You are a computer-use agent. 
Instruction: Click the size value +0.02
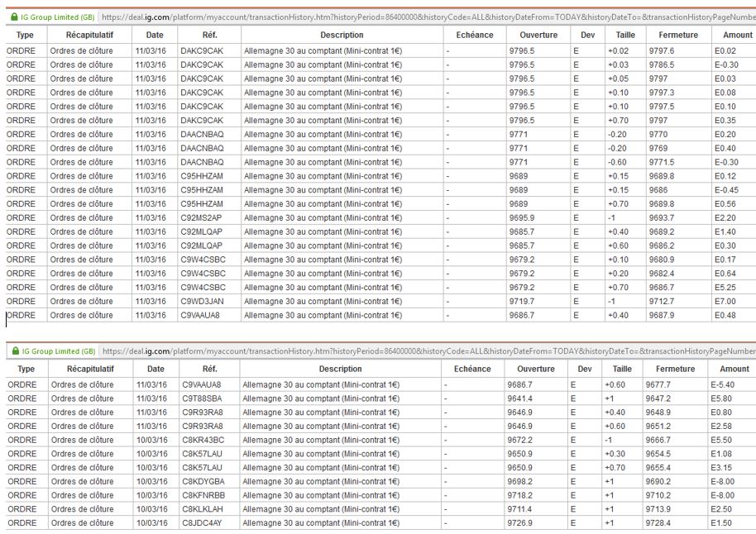tap(618, 50)
